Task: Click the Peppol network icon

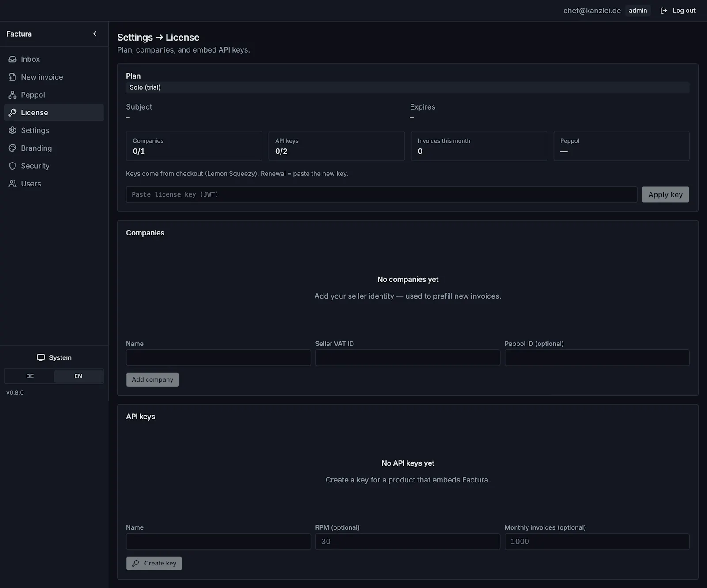Action: pos(12,95)
